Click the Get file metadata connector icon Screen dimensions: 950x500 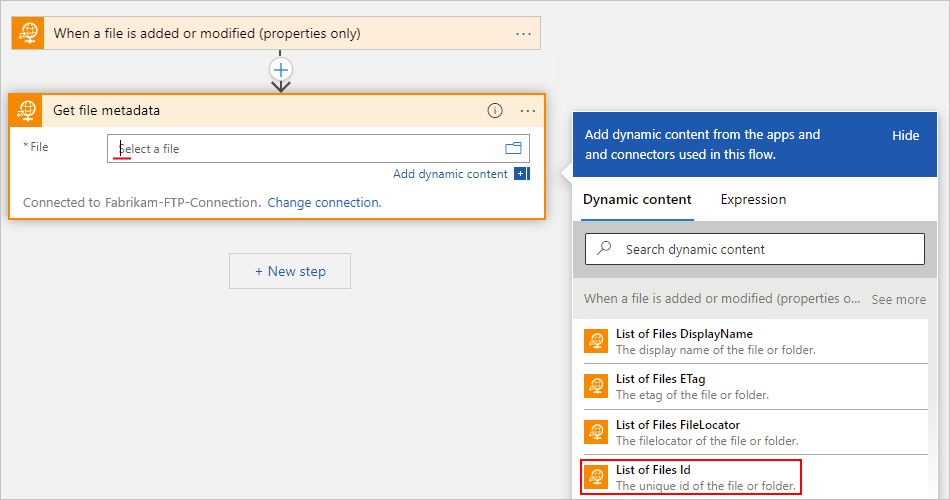pos(28,110)
